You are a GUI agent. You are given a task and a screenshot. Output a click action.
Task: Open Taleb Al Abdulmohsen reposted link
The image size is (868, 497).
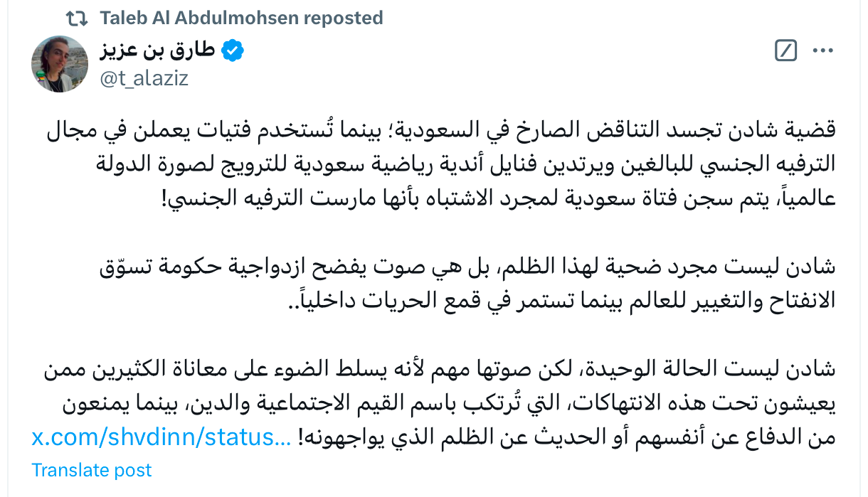(x=241, y=18)
